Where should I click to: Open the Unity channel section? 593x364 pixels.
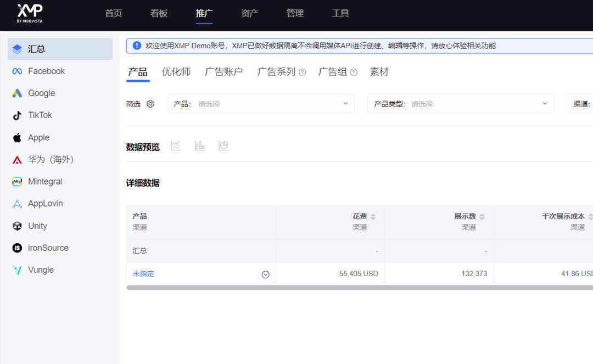[x=39, y=226]
